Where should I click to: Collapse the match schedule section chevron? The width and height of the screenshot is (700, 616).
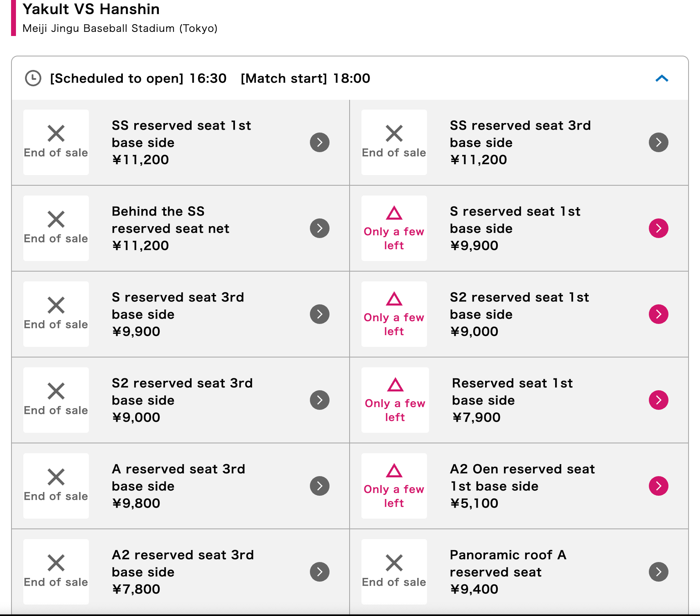click(x=662, y=78)
